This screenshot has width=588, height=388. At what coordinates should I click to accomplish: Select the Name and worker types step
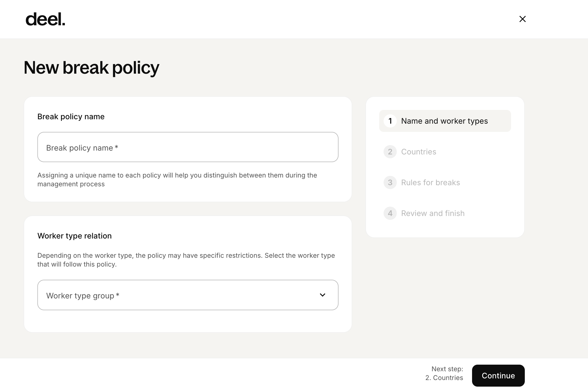(444, 121)
